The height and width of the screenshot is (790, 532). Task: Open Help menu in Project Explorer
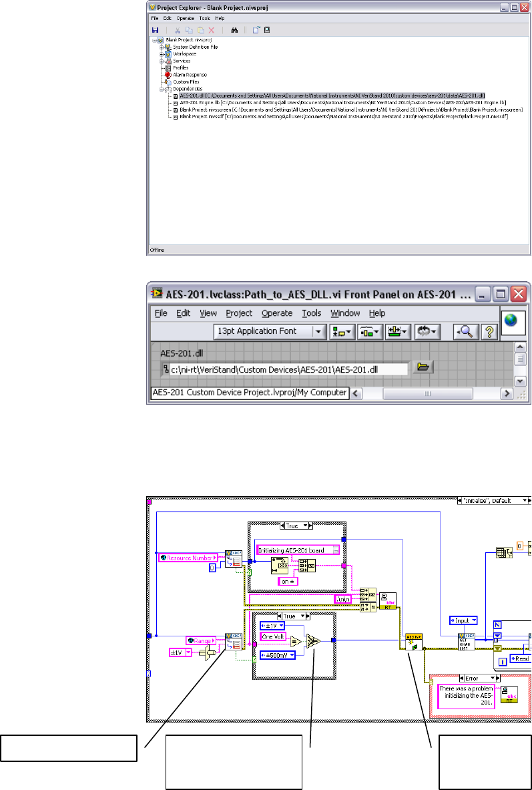tap(220, 18)
